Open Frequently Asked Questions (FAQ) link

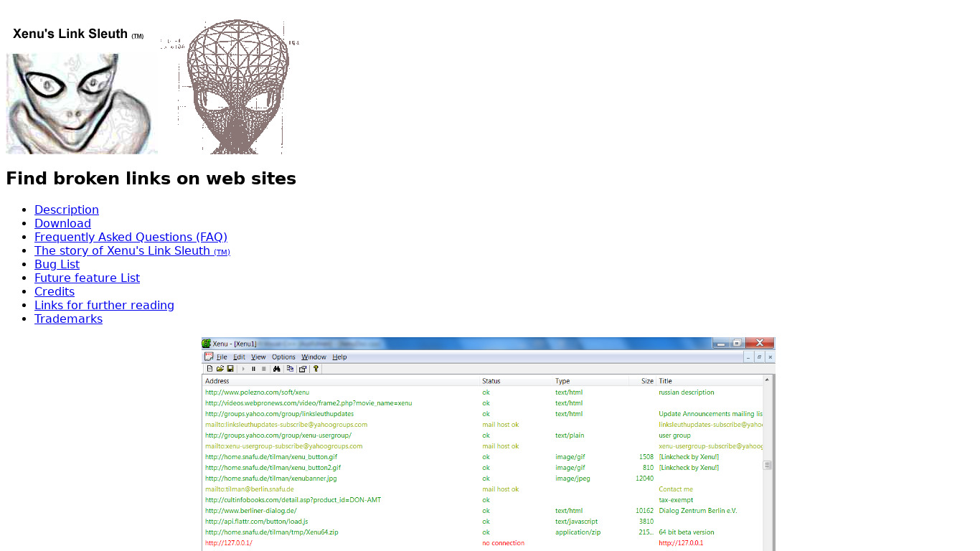[131, 237]
